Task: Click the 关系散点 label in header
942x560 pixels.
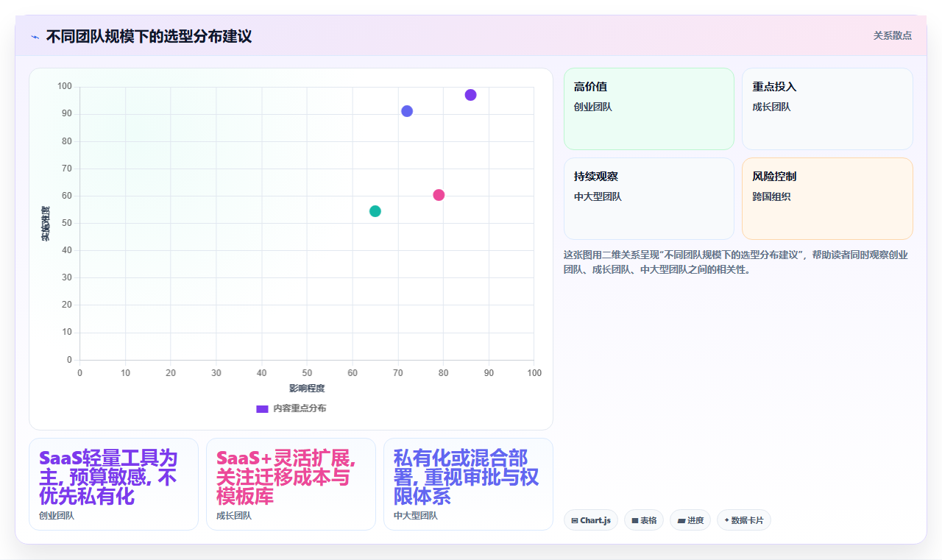Action: click(x=892, y=35)
